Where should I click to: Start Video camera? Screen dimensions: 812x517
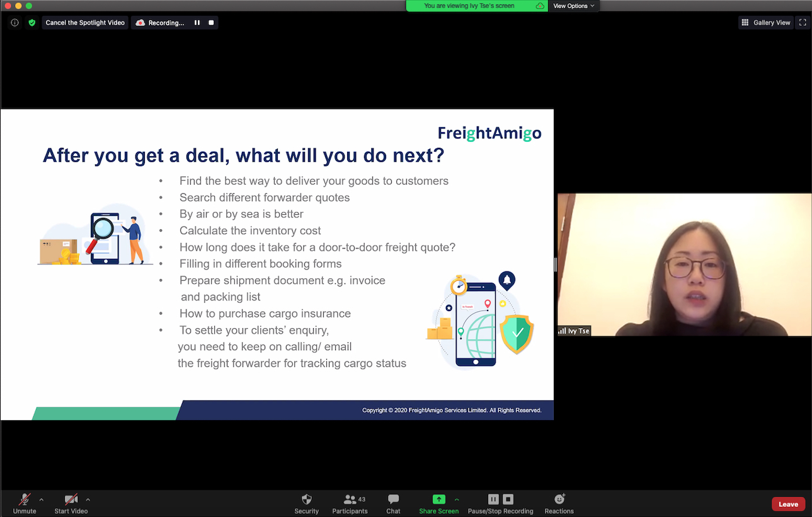[x=71, y=503]
